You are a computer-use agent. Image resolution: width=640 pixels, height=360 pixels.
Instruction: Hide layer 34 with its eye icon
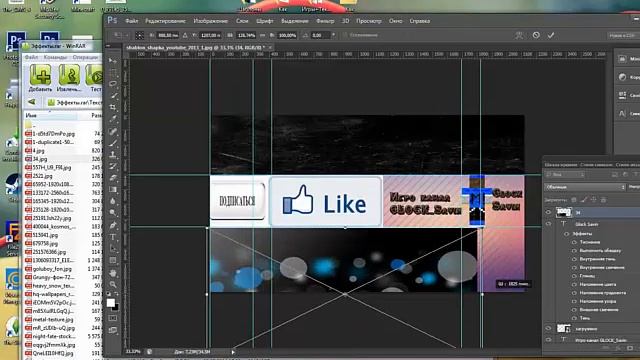click(x=548, y=212)
